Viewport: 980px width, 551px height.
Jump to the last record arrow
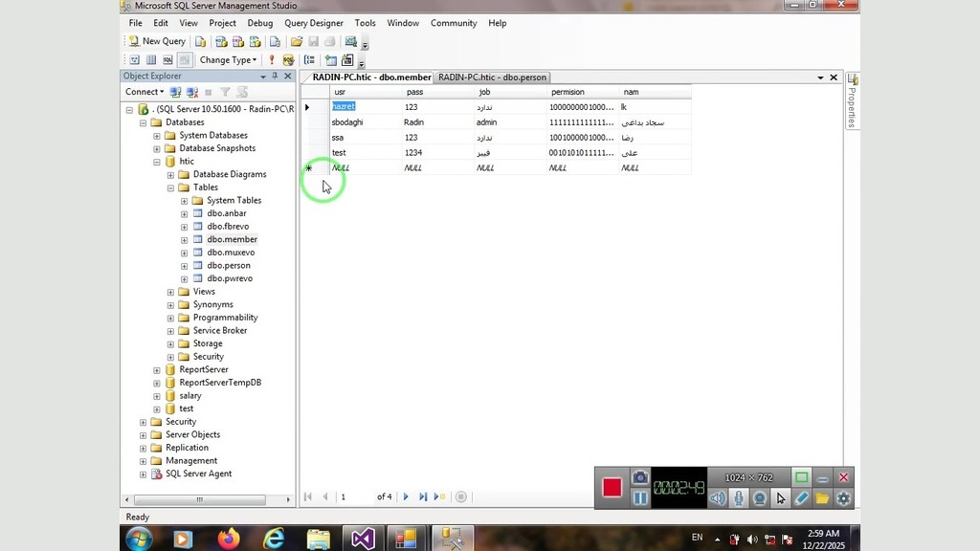click(x=422, y=496)
